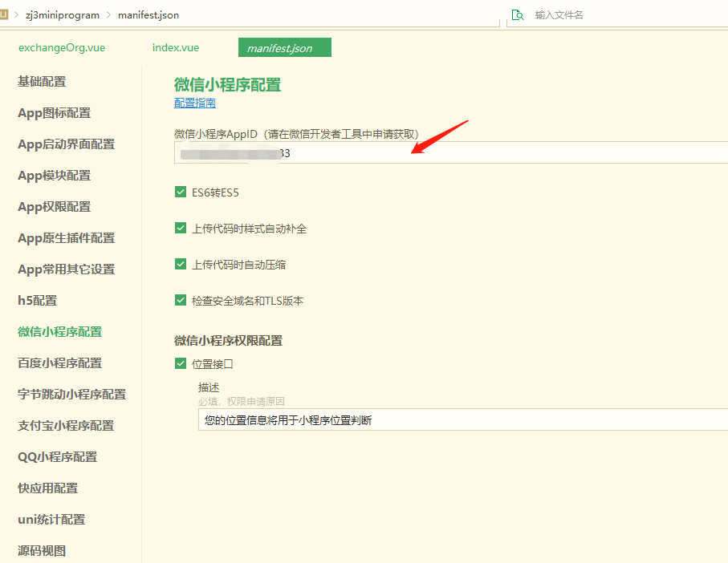The width and height of the screenshot is (728, 563).
Task: Click the 描述 label
Action: (209, 387)
